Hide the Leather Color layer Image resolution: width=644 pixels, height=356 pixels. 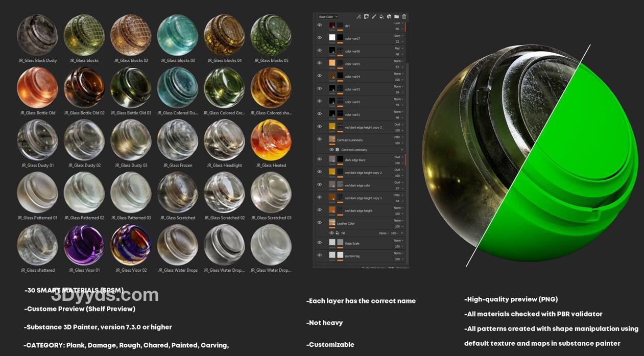[320, 223]
